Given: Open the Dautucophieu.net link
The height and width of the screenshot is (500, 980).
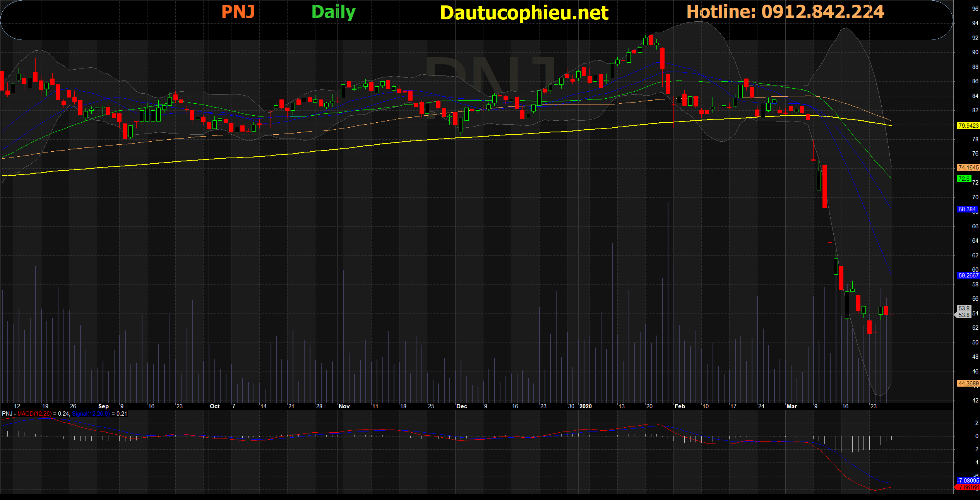Looking at the screenshot, I should pyautogui.click(x=524, y=13).
